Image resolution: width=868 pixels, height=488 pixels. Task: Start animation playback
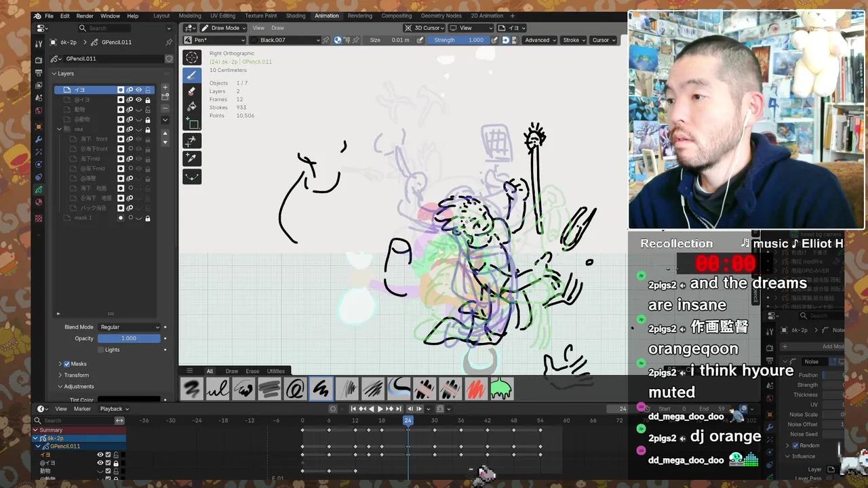[x=380, y=409]
